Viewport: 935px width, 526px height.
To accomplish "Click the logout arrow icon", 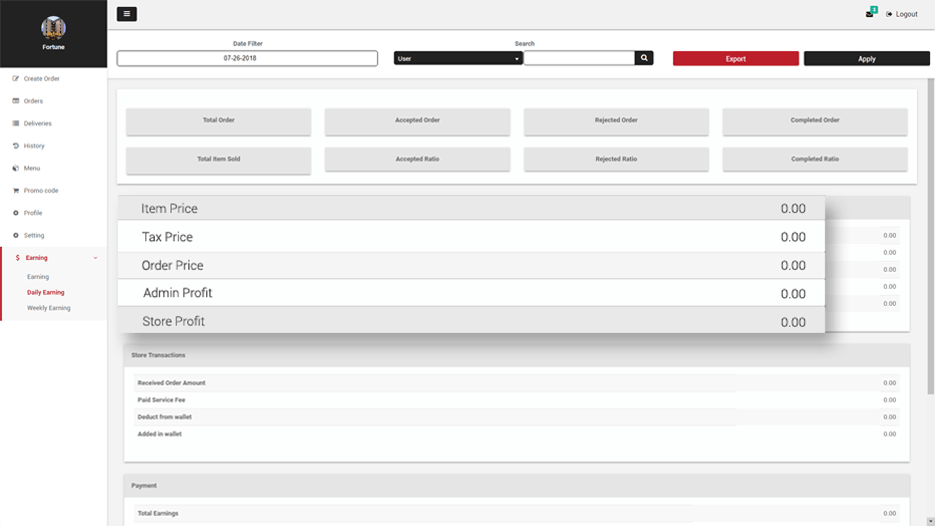I will (x=889, y=14).
